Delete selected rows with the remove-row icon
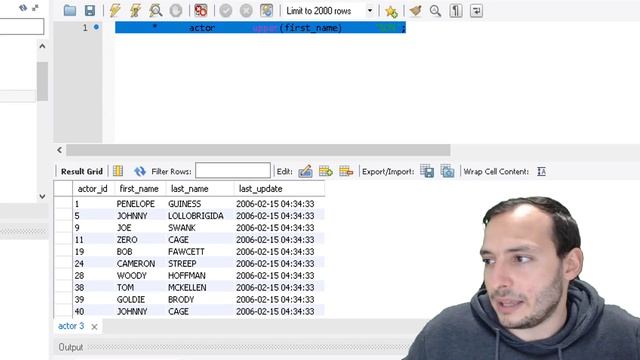Viewport: 640px width, 360px height. [346, 171]
